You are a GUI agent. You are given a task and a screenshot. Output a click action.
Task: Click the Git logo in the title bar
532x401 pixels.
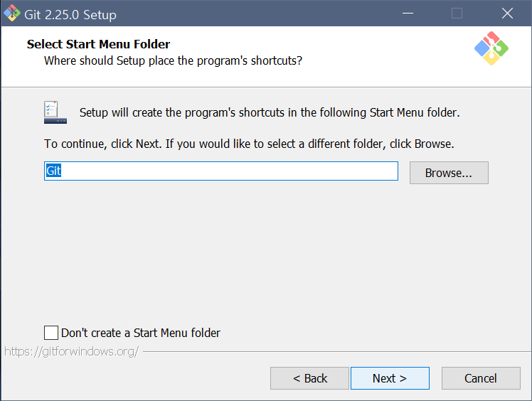point(12,14)
